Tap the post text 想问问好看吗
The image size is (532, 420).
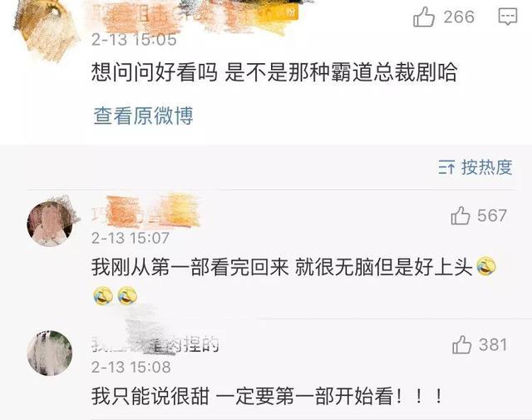click(x=154, y=72)
